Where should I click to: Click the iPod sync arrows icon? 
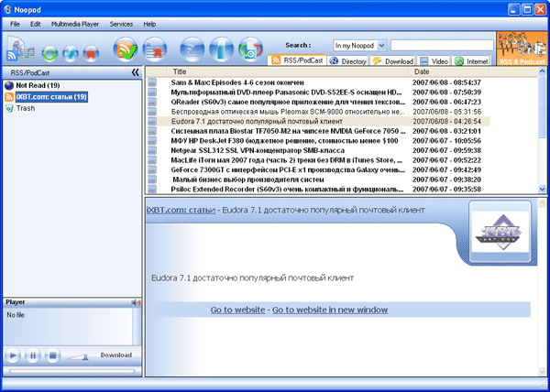(x=250, y=49)
